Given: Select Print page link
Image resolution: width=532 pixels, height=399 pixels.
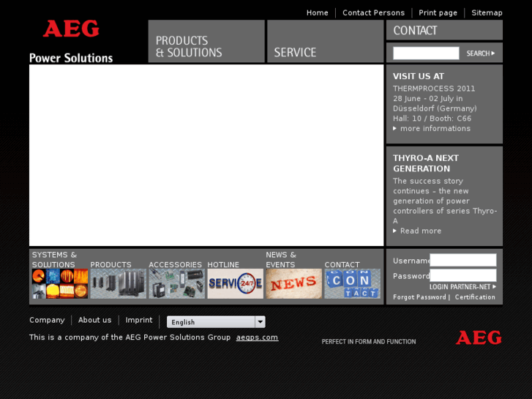Looking at the screenshot, I should coord(438,12).
